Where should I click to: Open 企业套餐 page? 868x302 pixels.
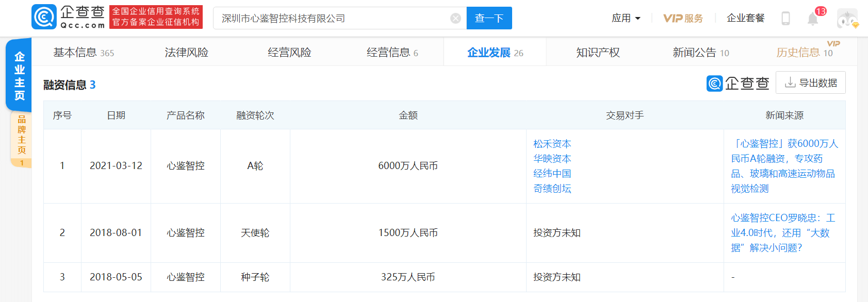(x=745, y=18)
